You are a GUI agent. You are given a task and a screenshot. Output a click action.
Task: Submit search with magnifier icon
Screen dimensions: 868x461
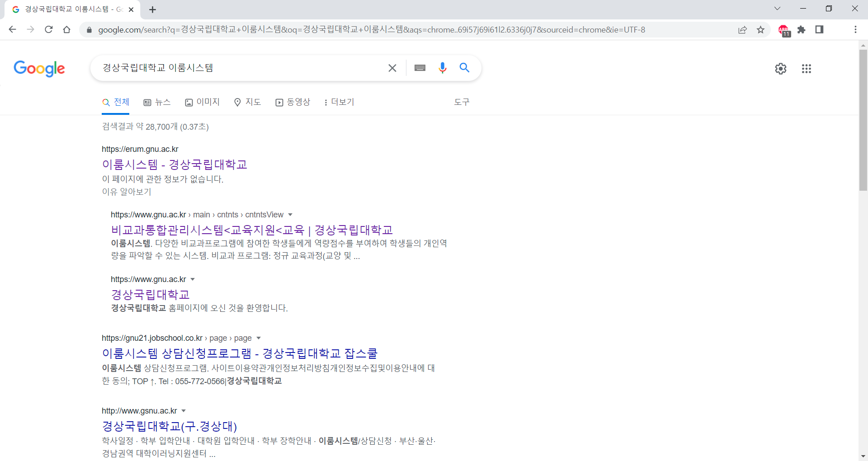click(464, 68)
